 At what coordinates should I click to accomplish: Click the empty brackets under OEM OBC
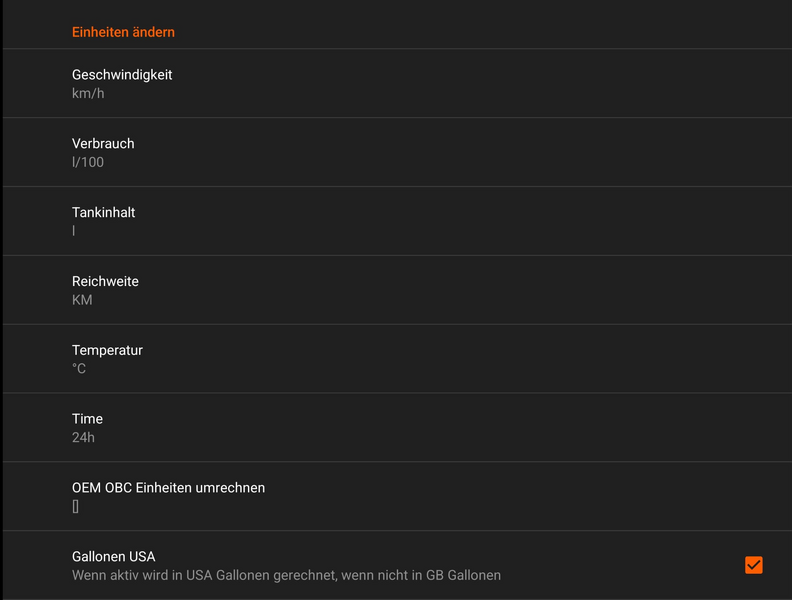click(x=75, y=507)
